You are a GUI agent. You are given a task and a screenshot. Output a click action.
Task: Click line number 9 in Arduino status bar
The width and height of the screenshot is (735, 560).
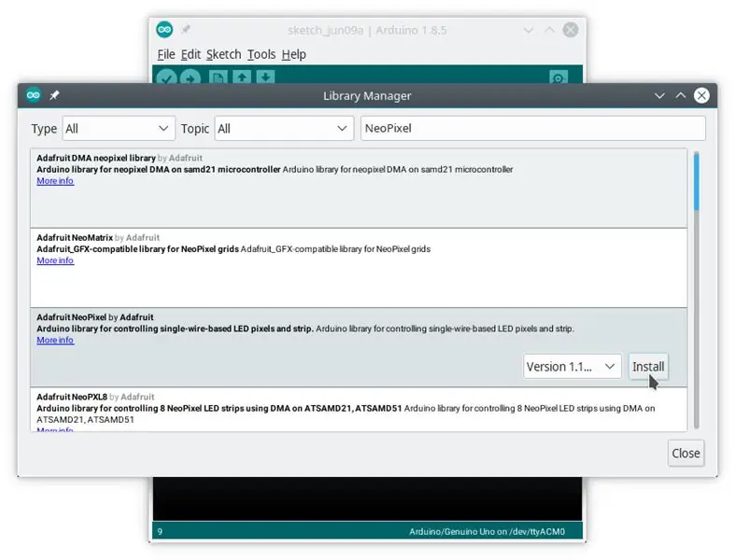pos(160,531)
